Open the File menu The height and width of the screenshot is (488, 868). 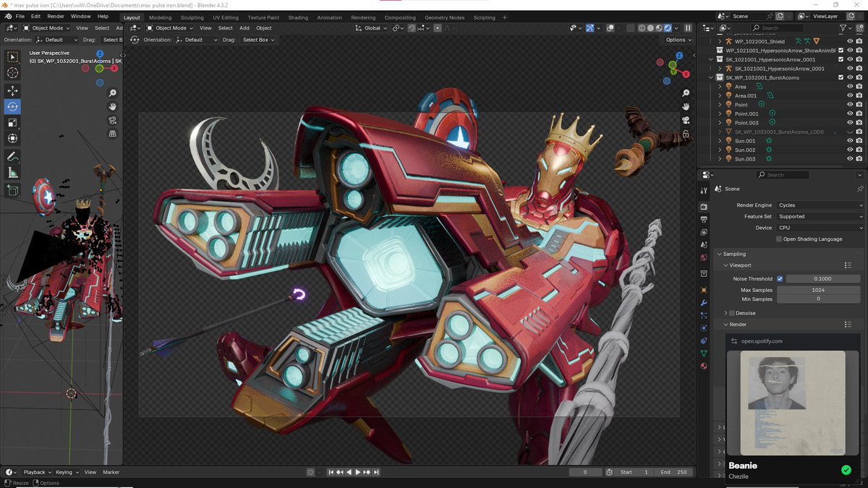[x=20, y=16]
